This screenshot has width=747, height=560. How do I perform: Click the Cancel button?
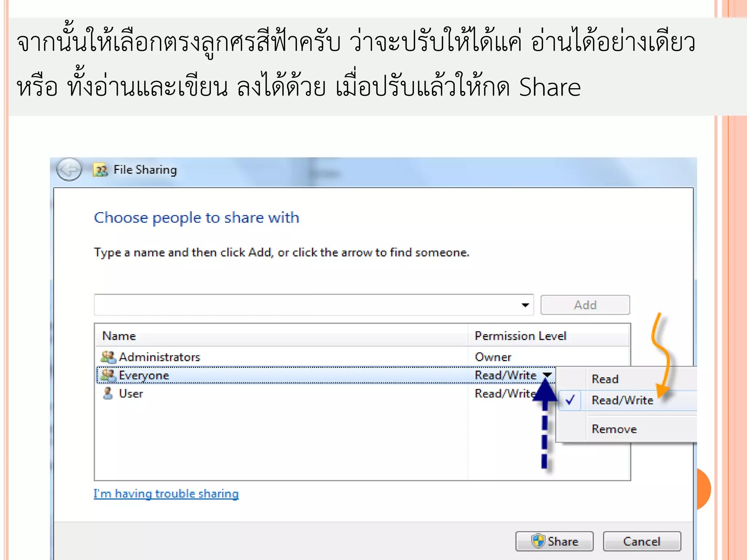coord(642,541)
